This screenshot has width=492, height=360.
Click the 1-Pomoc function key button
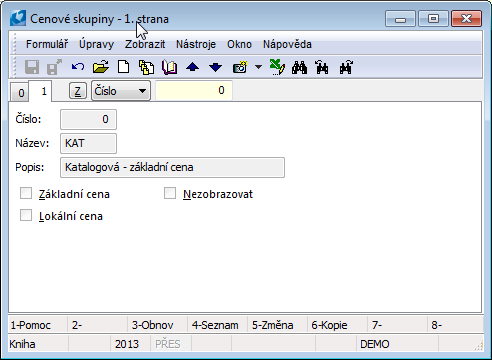pyautogui.click(x=38, y=325)
